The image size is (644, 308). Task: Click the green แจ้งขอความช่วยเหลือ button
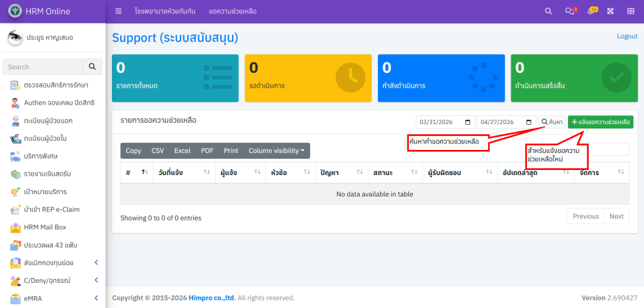point(600,122)
